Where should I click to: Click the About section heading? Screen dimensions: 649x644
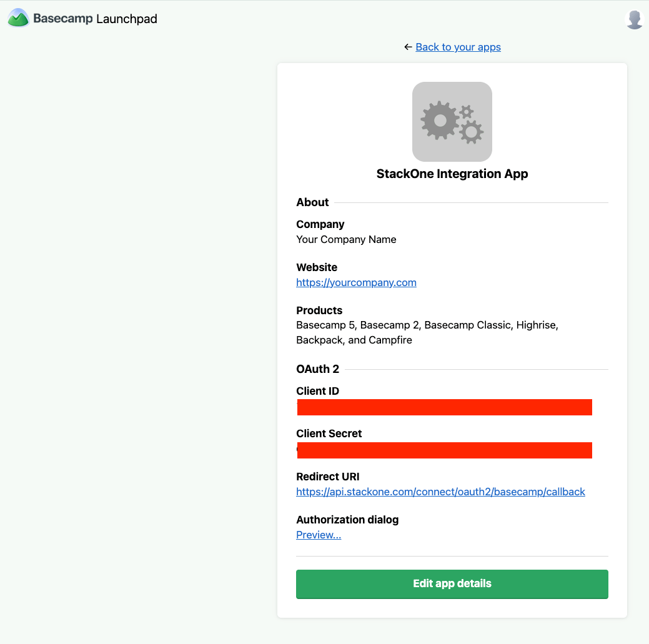tap(312, 202)
